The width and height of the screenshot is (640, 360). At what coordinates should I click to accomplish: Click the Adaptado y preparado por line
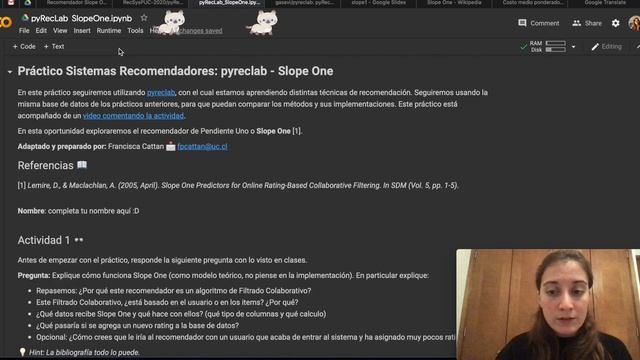[x=122, y=147]
